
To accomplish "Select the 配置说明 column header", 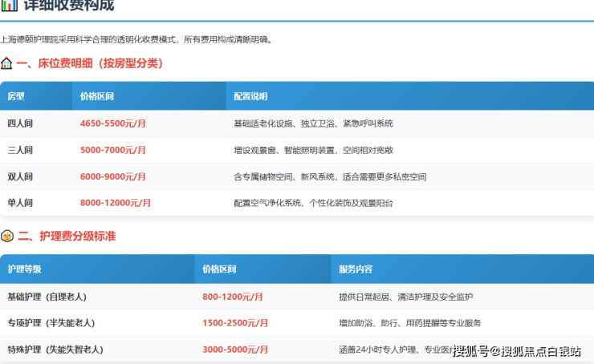I will 250,96.
